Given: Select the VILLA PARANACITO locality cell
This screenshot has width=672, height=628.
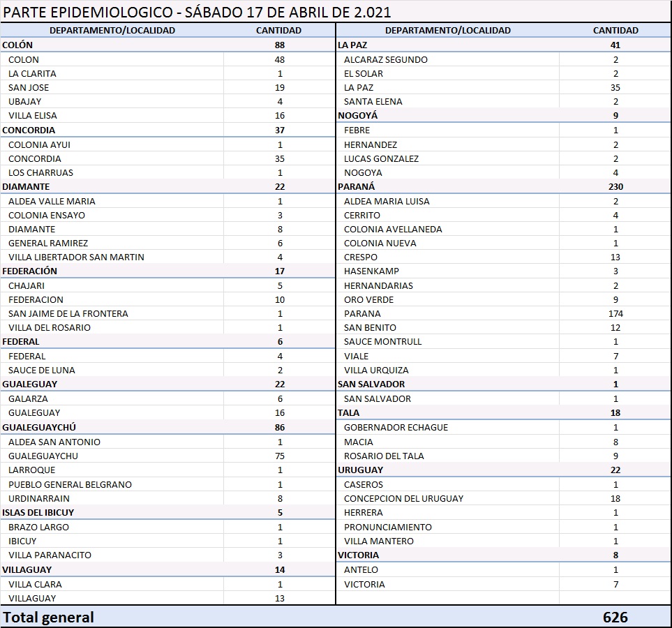Looking at the screenshot, I should 50,555.
